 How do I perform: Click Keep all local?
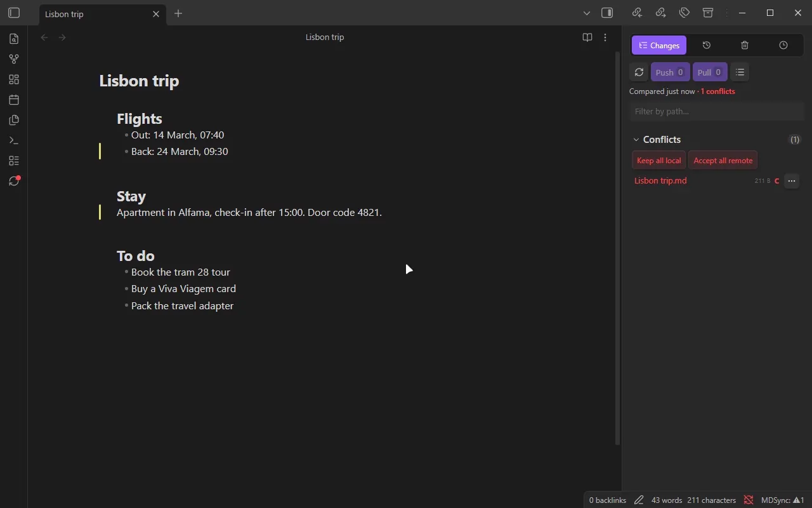(x=658, y=161)
